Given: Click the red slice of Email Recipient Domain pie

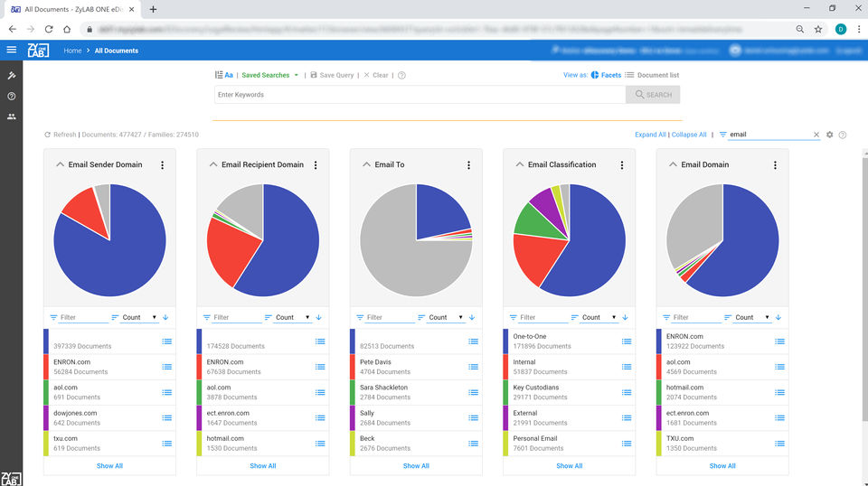Looking at the screenshot, I should [230, 248].
